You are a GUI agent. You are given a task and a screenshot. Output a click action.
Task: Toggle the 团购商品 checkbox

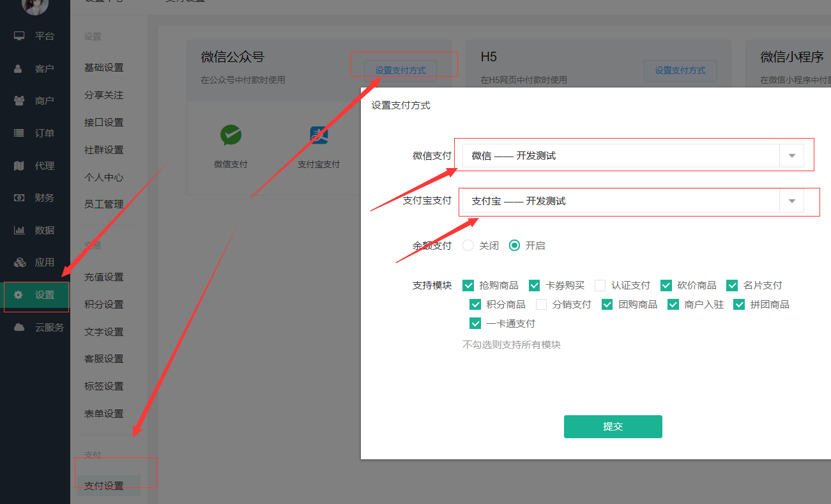(x=607, y=304)
